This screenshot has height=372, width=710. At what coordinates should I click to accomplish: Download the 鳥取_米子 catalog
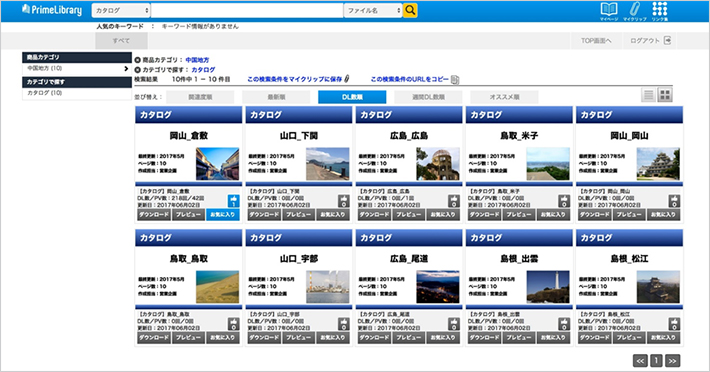(x=484, y=215)
